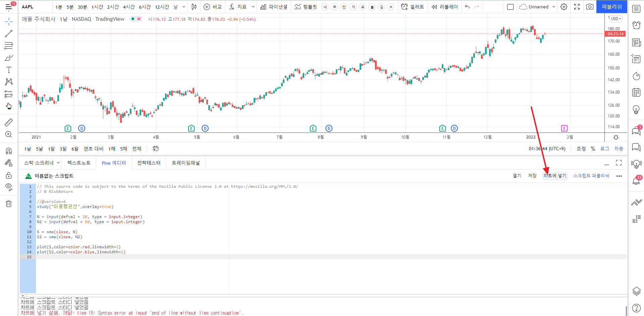Create an alert with 얼러트 button
This screenshot has width=644, height=316.
point(413,7)
